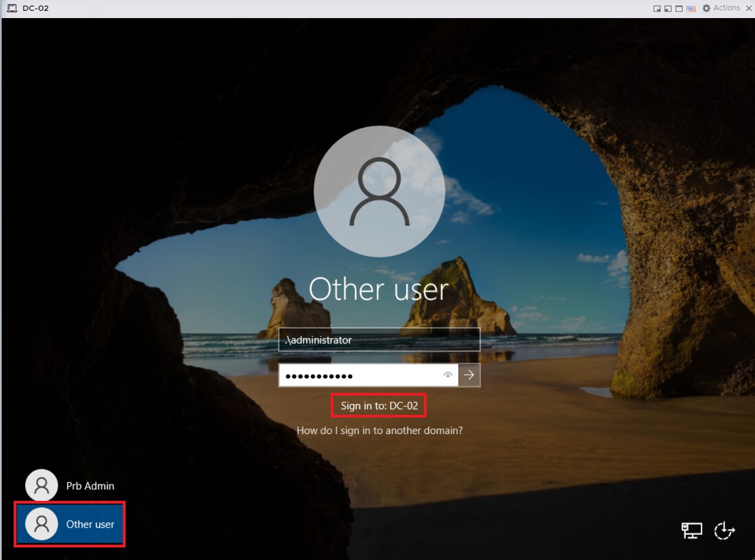Select the Other user account tile
Screen dimensions: 755x560
tap(70, 524)
